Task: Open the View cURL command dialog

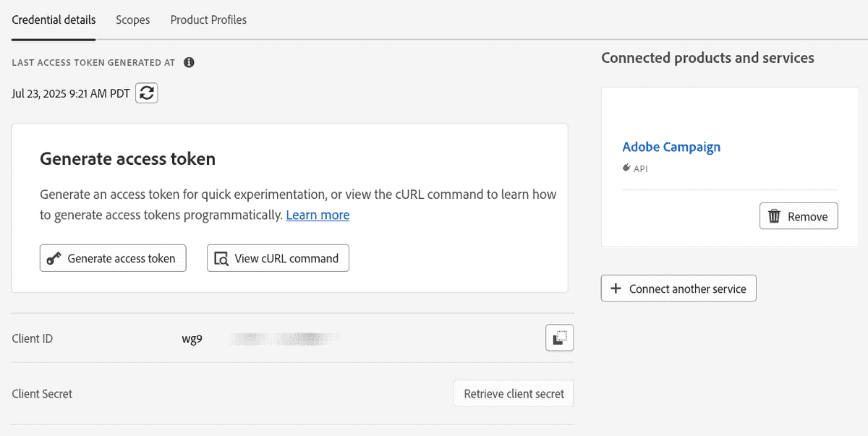Action: pyautogui.click(x=278, y=258)
